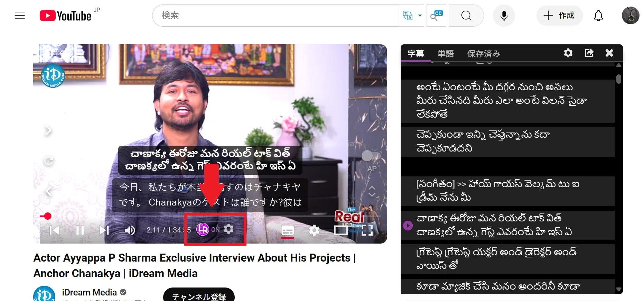Click the subtitle panel scrollbar up arrow
This screenshot has width=644, height=301.
(619, 65)
